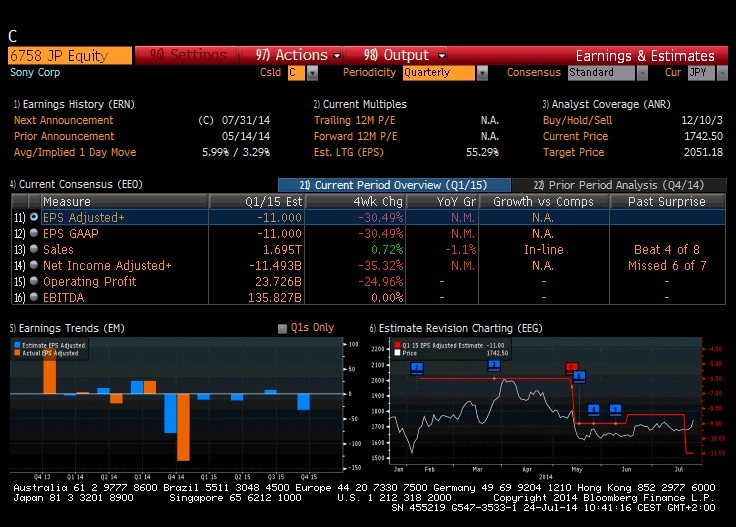Click the tall orange Q4 13 actual bar
Viewport: 736px width, 527px height.
click(49, 373)
